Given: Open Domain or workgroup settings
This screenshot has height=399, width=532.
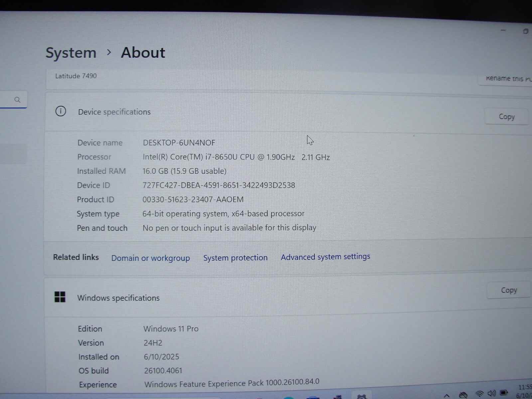Looking at the screenshot, I should [x=151, y=258].
